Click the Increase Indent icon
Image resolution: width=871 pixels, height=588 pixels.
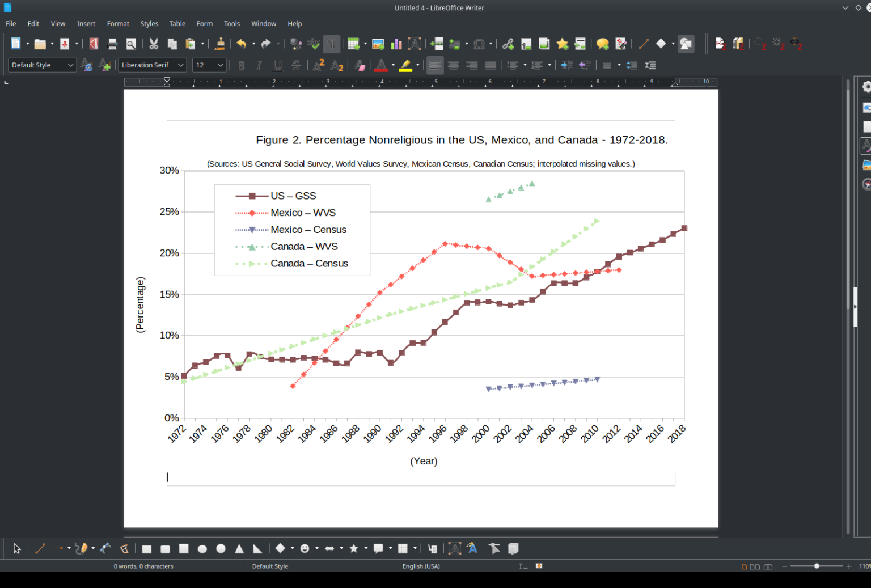566,65
